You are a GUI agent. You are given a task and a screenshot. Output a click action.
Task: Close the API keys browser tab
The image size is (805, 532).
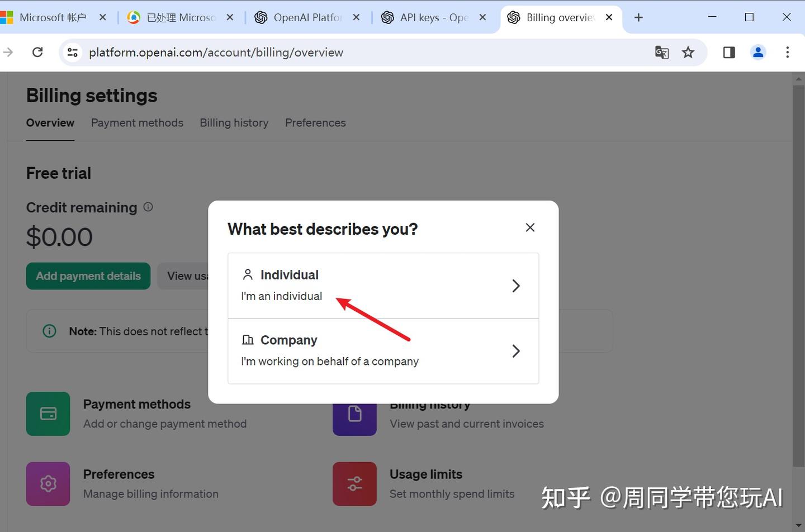point(483,17)
